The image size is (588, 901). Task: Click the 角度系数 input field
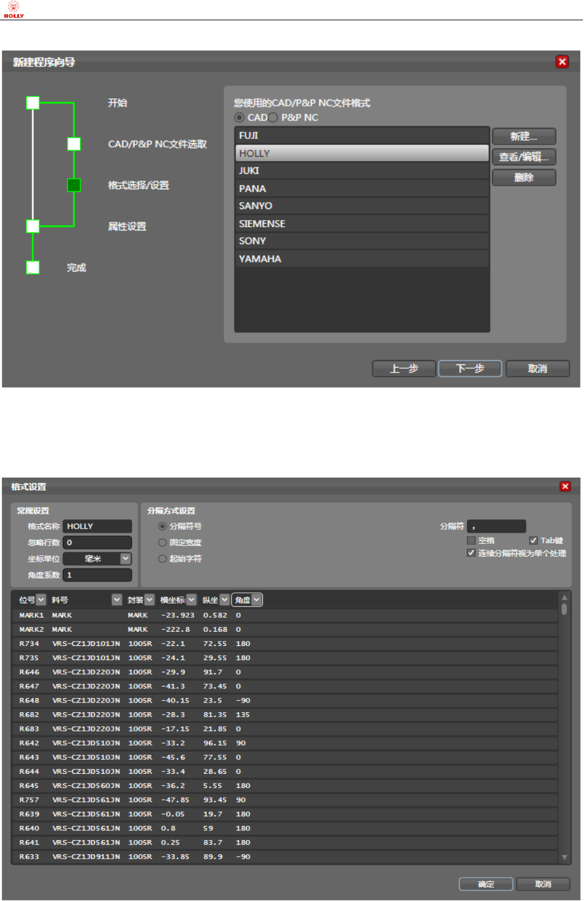click(x=97, y=575)
